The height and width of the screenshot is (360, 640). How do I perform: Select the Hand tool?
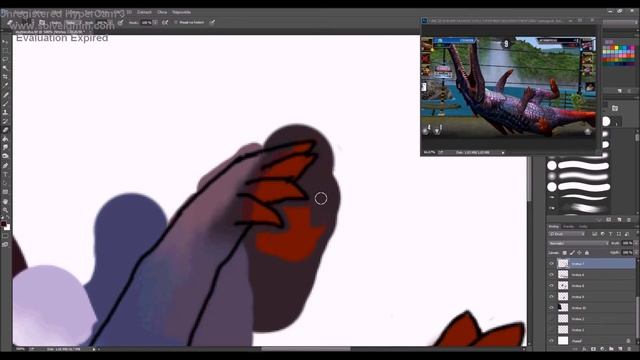(x=5, y=201)
